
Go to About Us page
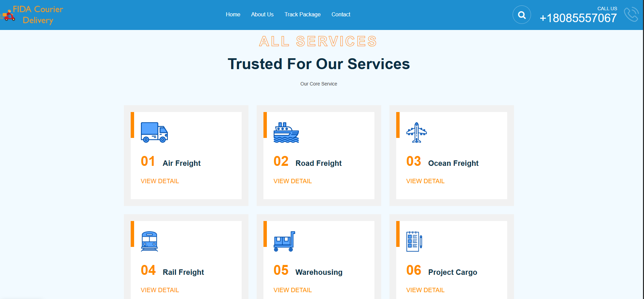(262, 15)
